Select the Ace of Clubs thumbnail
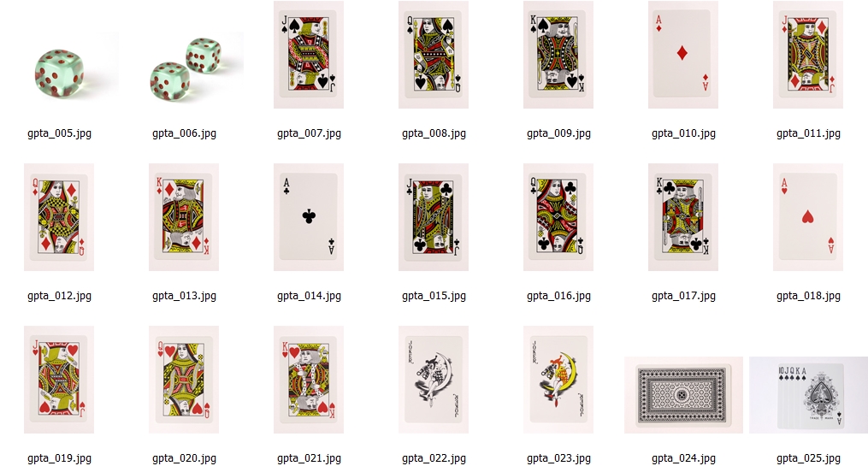 click(x=309, y=217)
